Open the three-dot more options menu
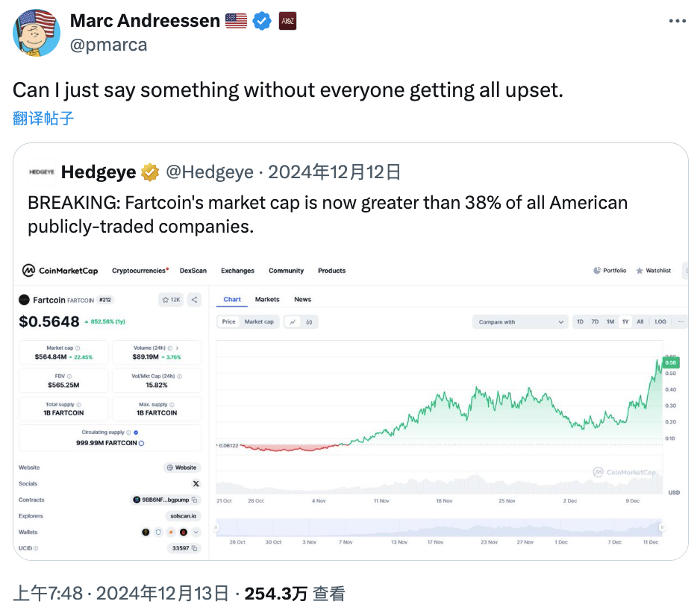700x610 pixels. (x=677, y=21)
